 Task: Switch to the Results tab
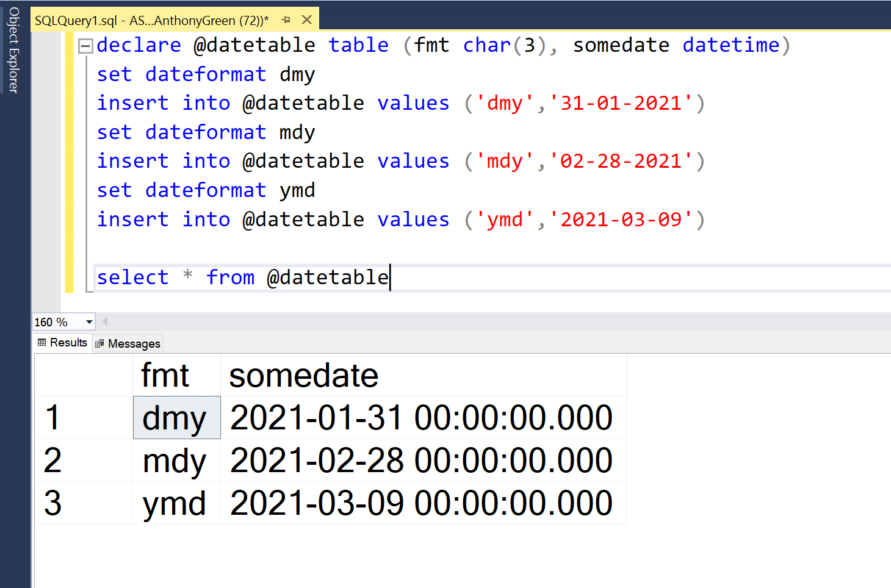tap(62, 343)
